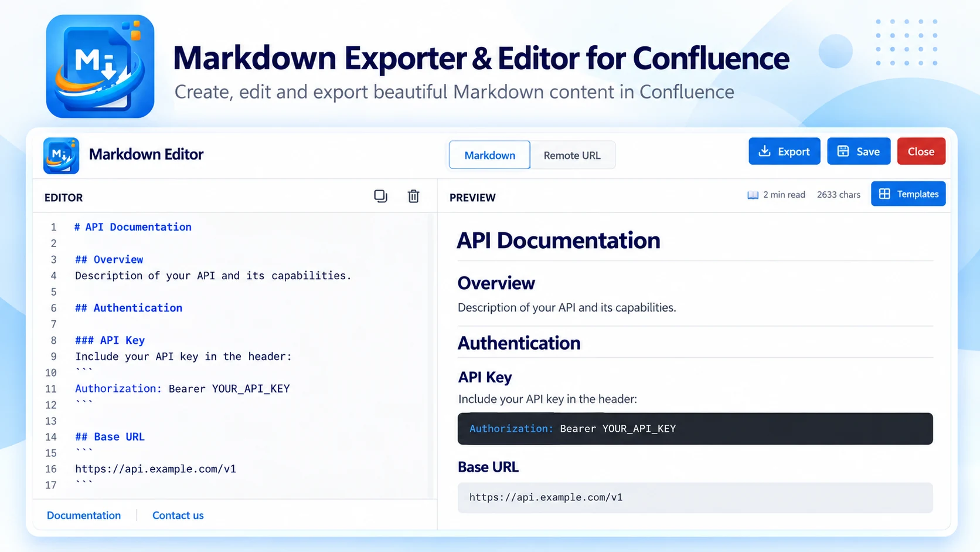Click the PREVIEW panel label

[472, 198]
